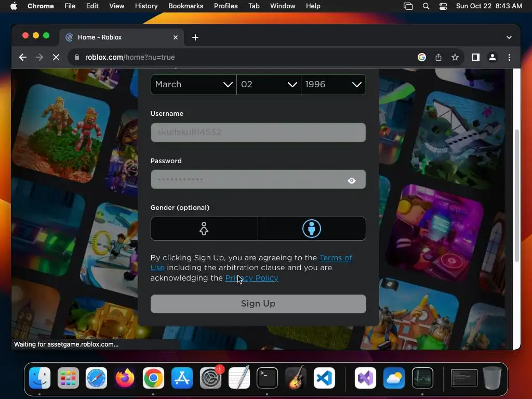Open the File menu
The image size is (532, 399).
click(70, 6)
